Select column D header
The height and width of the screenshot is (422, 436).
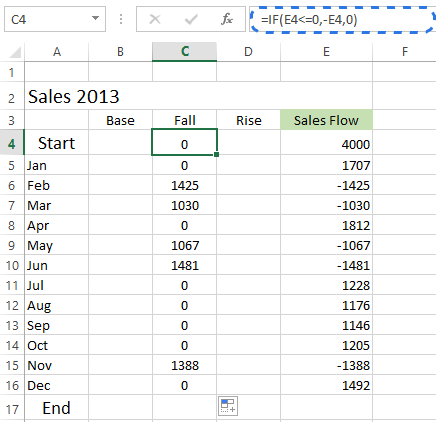coord(249,52)
